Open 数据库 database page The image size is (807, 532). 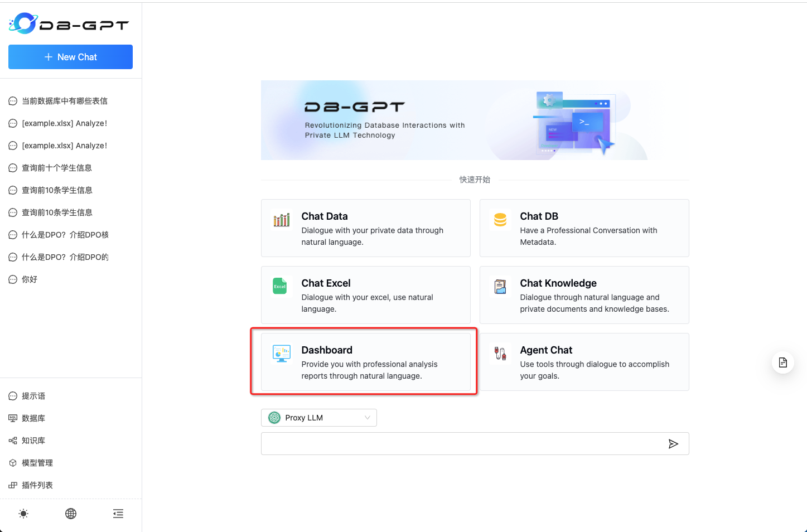click(33, 418)
